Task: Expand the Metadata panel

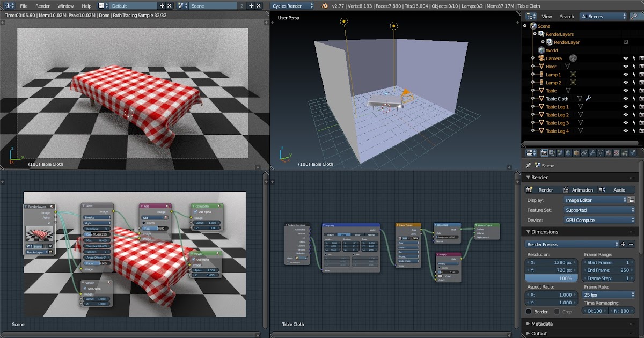Action: 542,324
